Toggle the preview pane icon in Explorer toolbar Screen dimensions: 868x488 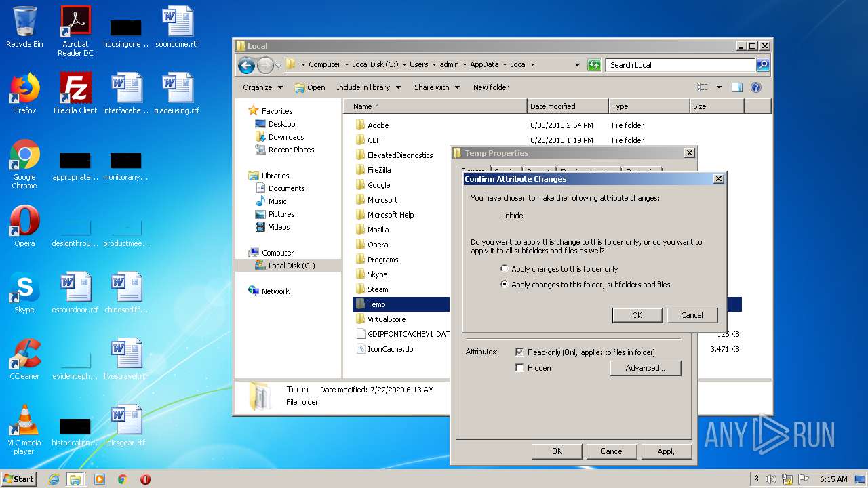click(x=737, y=87)
